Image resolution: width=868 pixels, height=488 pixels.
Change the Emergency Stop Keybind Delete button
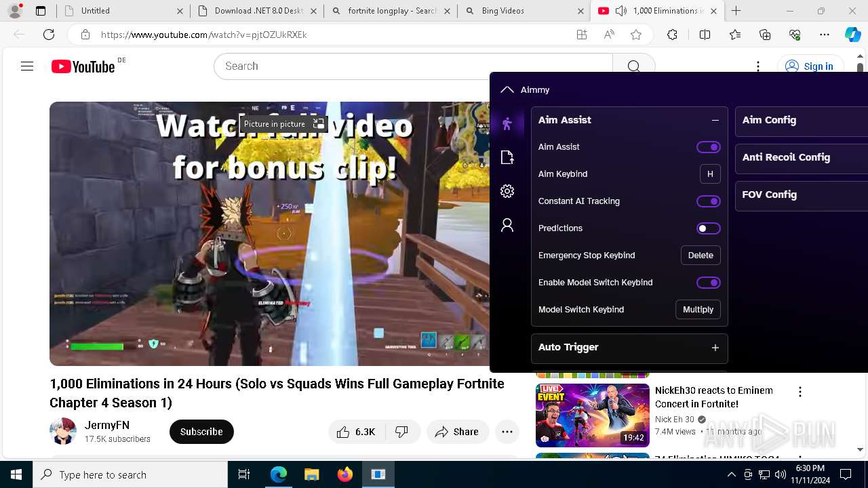tap(701, 256)
